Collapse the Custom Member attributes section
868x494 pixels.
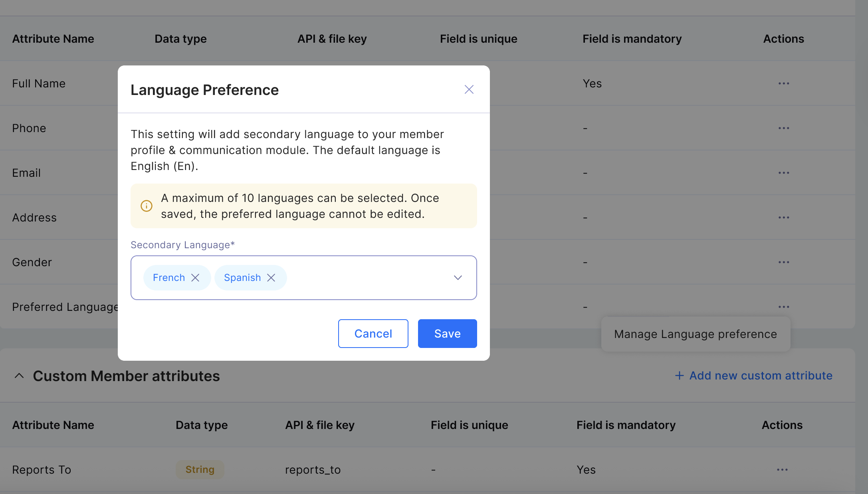coord(19,376)
